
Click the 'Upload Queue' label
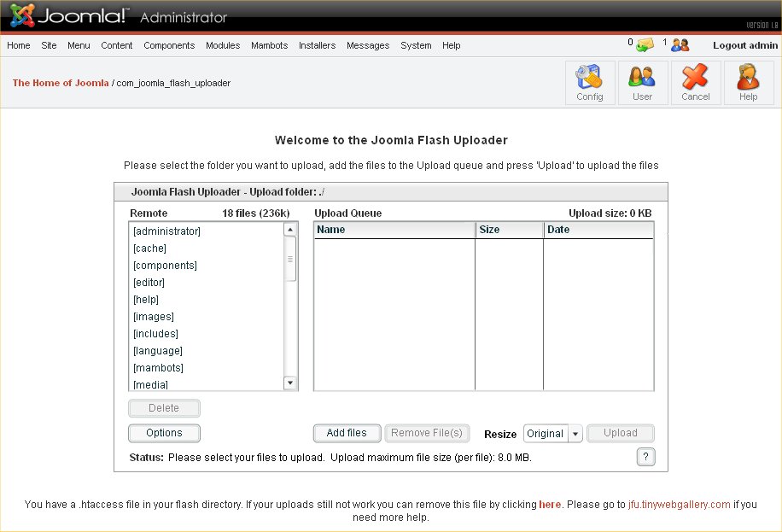coord(347,213)
